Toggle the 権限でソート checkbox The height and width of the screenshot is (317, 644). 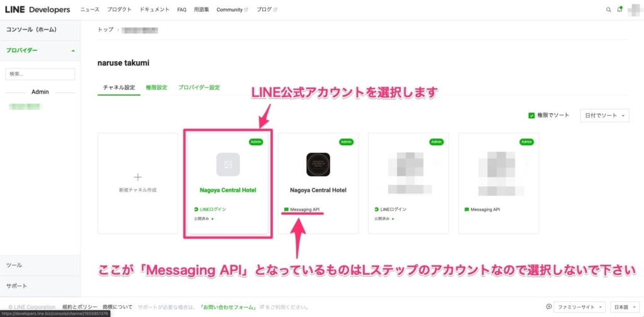pos(531,115)
